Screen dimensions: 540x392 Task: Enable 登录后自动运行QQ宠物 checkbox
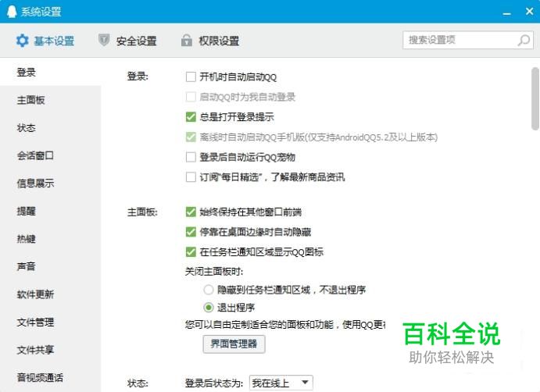click(191, 157)
